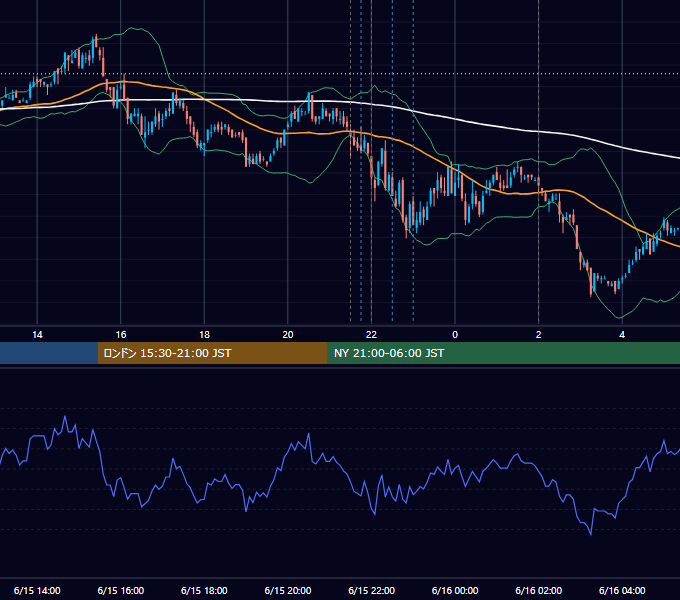680x600 pixels.
Task: Click the ロンドン 15:30-21:00 JST session bar
Action: click(x=212, y=353)
